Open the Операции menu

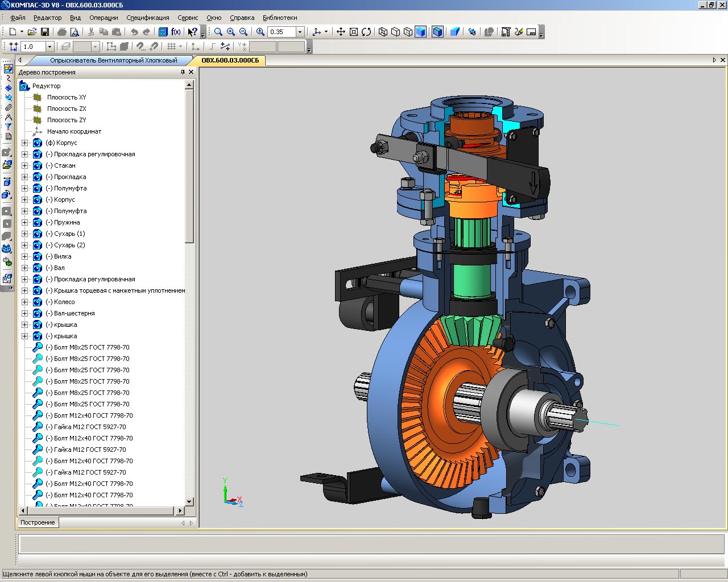tap(104, 18)
